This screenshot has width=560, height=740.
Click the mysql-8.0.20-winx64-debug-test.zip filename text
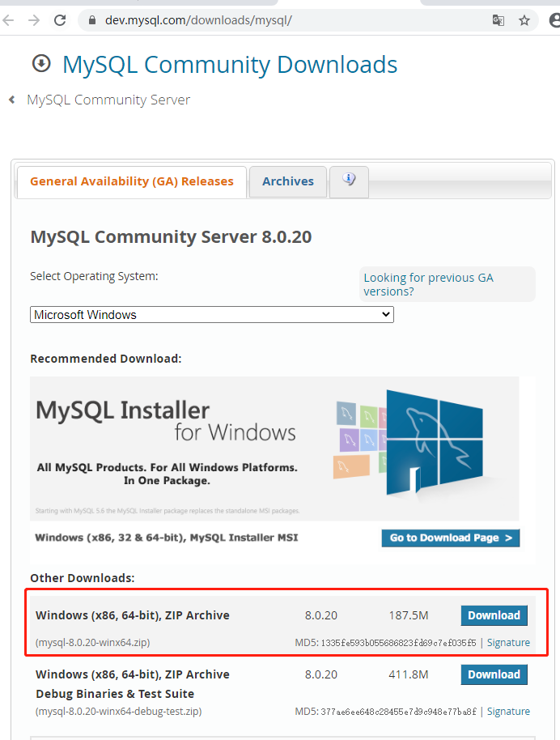pyautogui.click(x=118, y=711)
